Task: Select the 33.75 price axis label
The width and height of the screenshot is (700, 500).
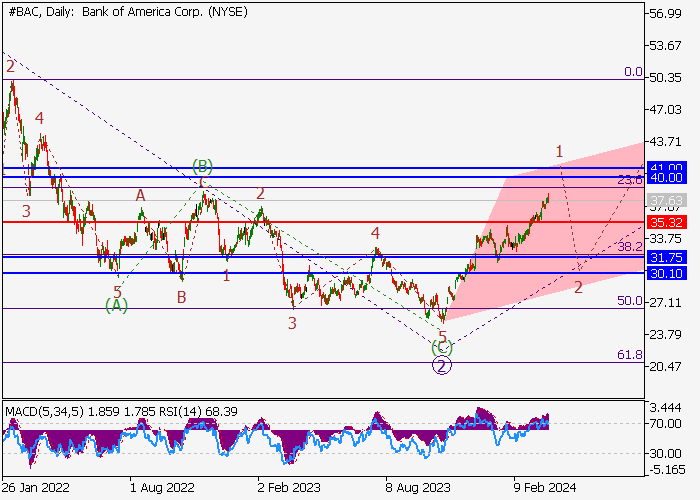Action: click(666, 239)
